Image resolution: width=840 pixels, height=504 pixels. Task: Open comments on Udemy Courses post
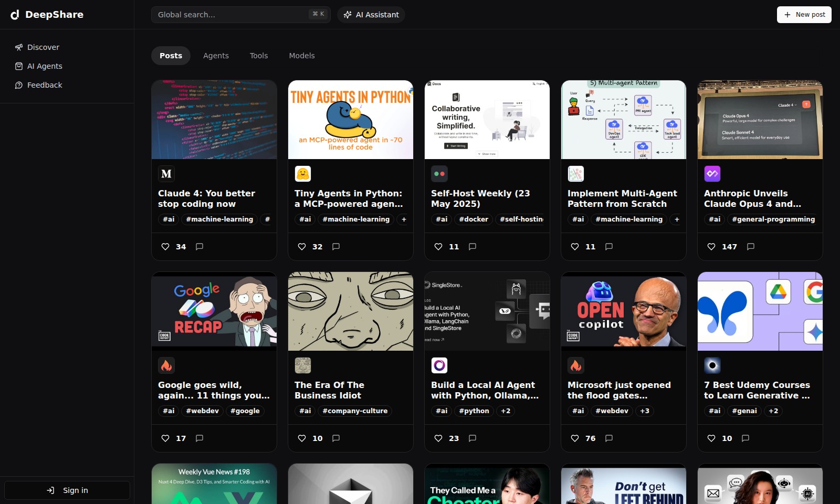click(x=745, y=438)
